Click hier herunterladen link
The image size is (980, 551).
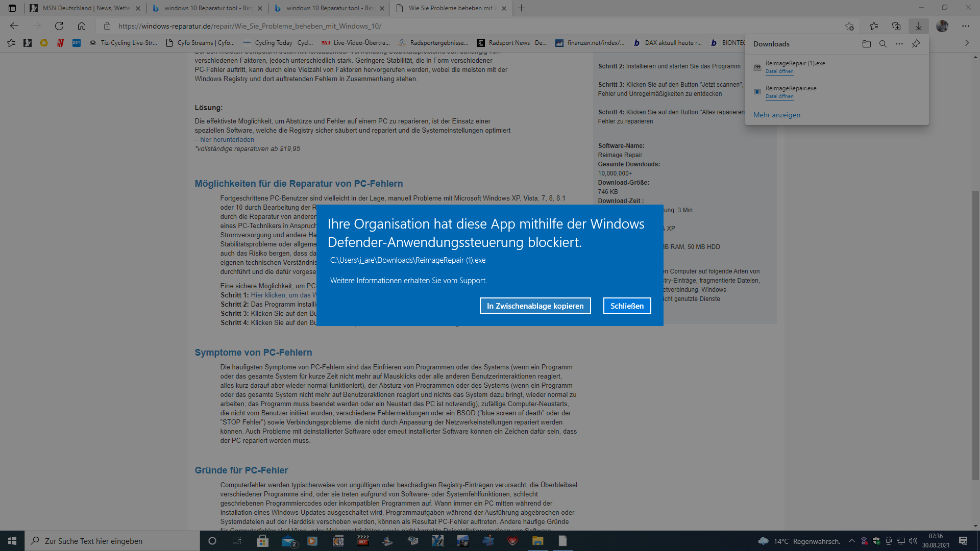[x=227, y=139]
